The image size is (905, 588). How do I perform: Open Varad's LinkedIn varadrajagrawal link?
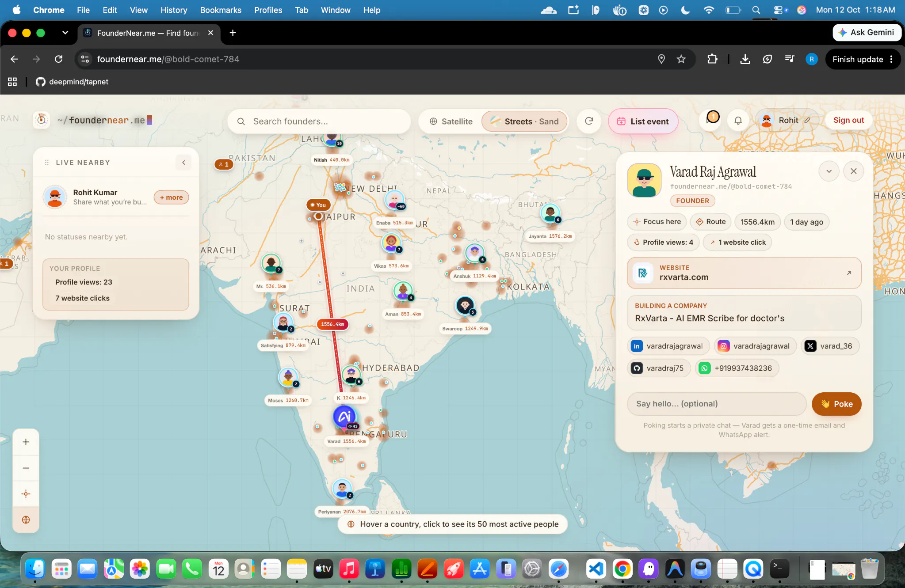tap(668, 346)
